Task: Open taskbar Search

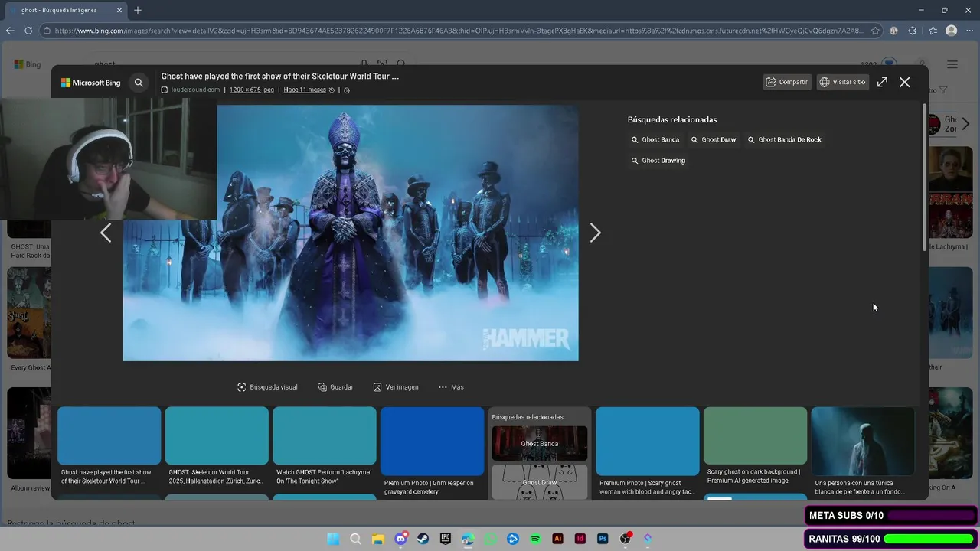Action: [355, 539]
